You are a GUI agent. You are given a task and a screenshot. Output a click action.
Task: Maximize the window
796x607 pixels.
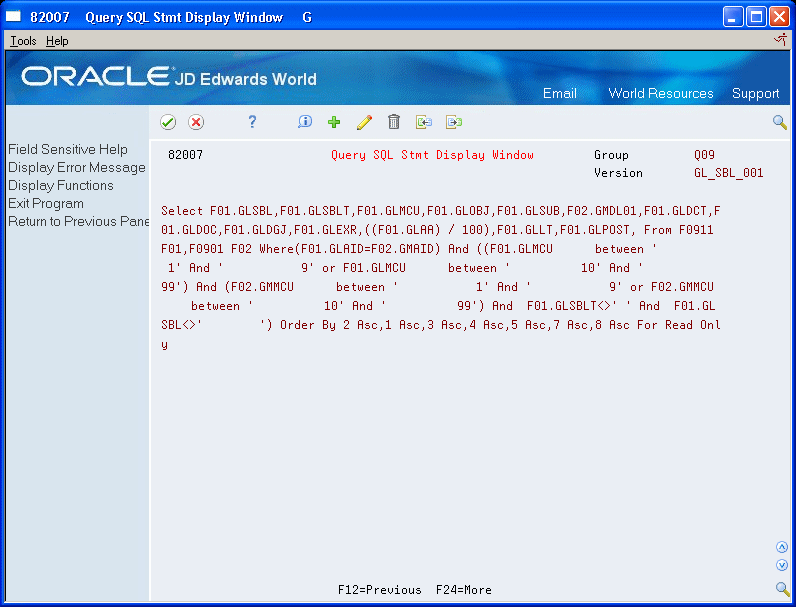(756, 17)
